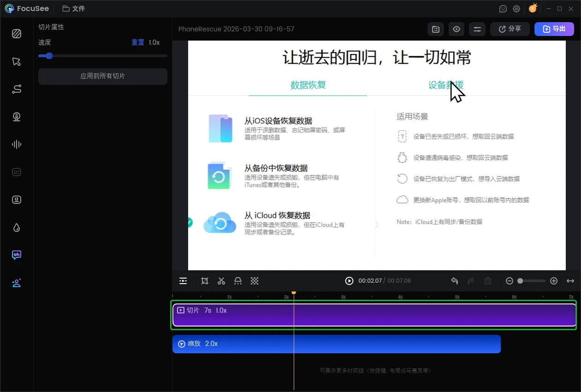This screenshot has width=581, height=392.
Task: Click the total duration 00:07.06 text
Action: (399, 281)
